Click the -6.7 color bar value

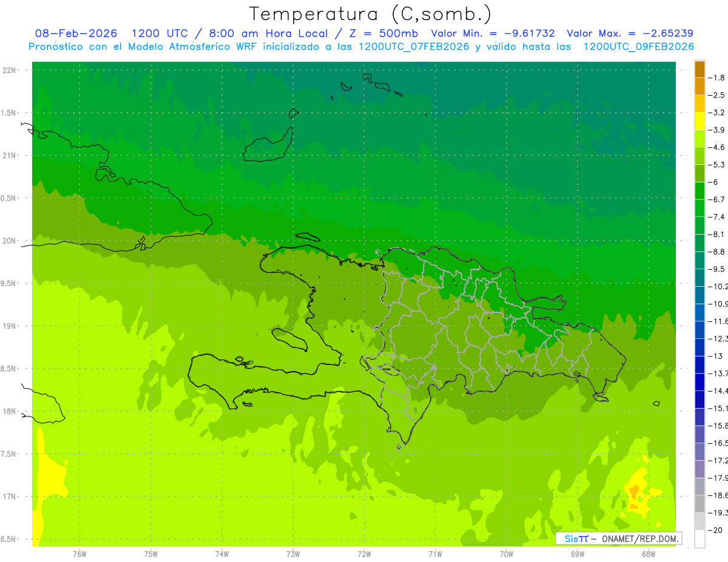coord(717,199)
